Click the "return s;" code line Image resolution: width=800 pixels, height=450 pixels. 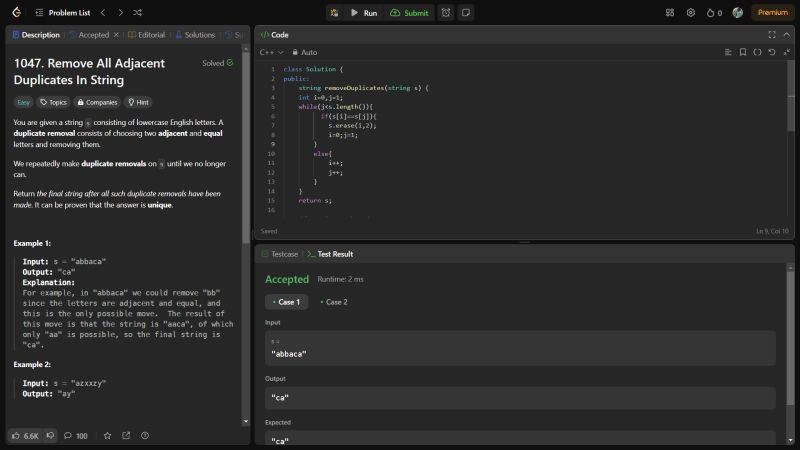coord(315,201)
